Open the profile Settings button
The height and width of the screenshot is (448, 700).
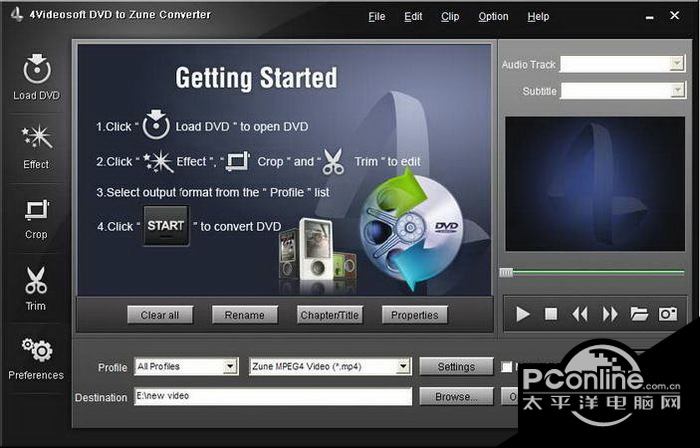[x=456, y=367]
